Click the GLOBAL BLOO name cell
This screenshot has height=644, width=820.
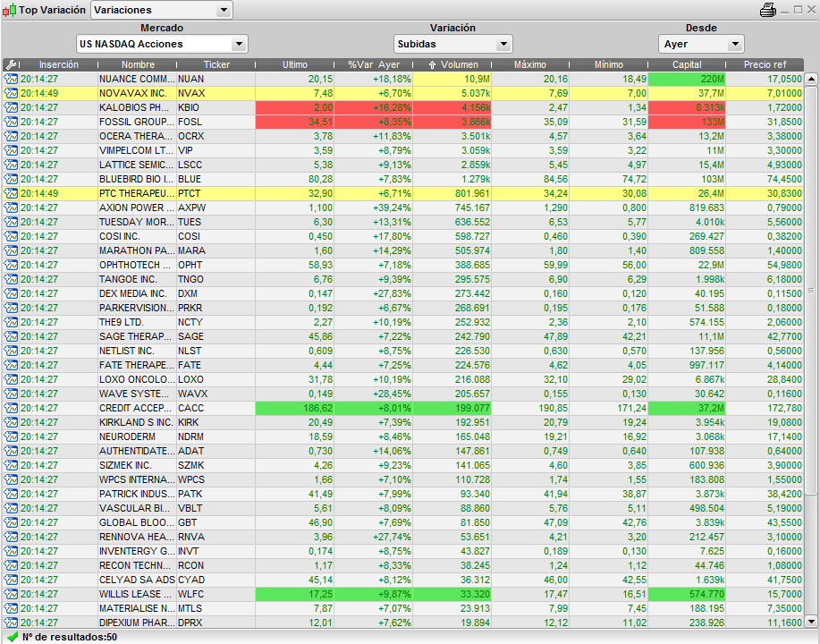[x=137, y=522]
